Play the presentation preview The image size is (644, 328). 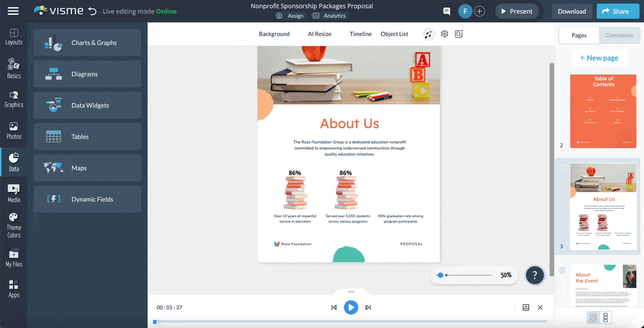pos(351,307)
